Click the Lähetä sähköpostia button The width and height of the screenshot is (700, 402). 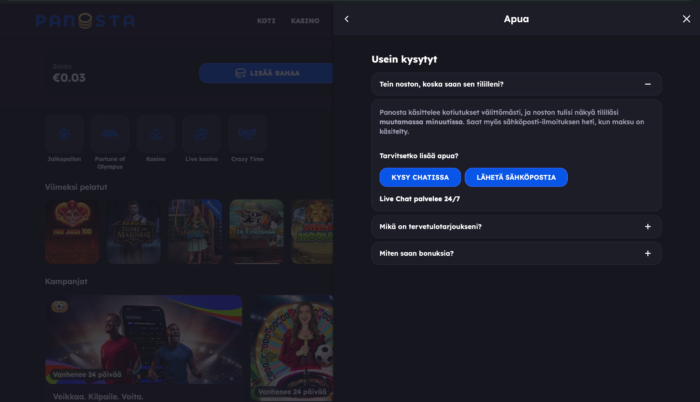pos(516,177)
